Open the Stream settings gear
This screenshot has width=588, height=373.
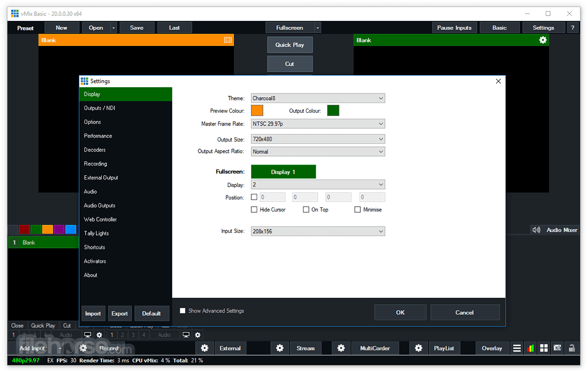click(x=280, y=348)
